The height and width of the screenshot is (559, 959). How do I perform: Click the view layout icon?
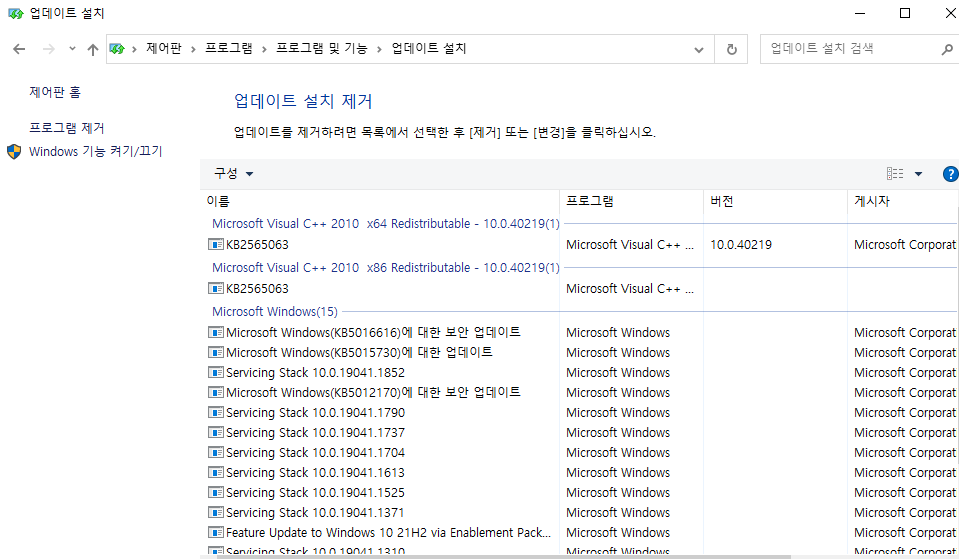(895, 174)
